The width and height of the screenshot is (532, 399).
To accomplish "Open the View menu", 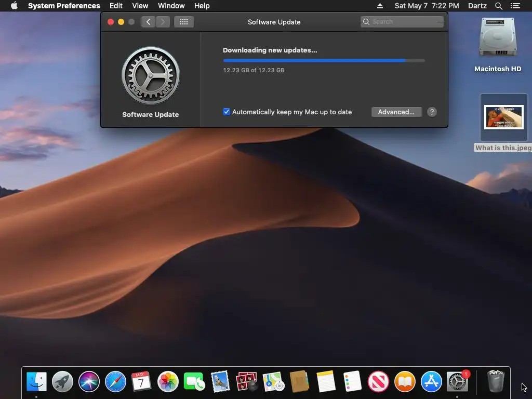I will (x=140, y=6).
